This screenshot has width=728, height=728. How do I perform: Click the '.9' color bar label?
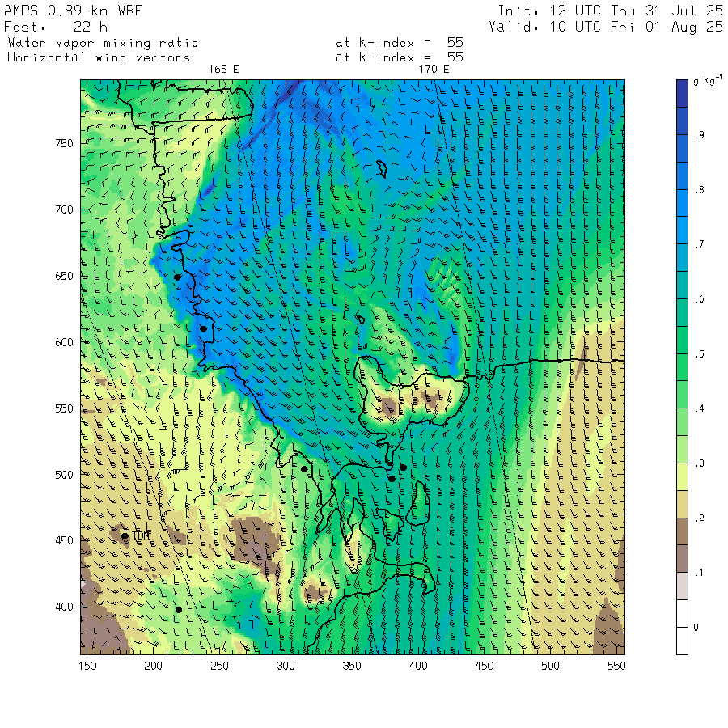tap(699, 135)
